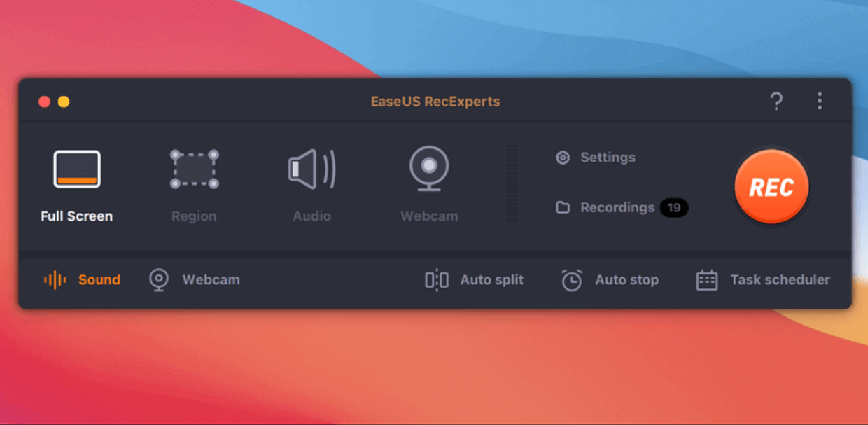Click the Settings gear icon
The image size is (868, 425).
click(x=563, y=158)
